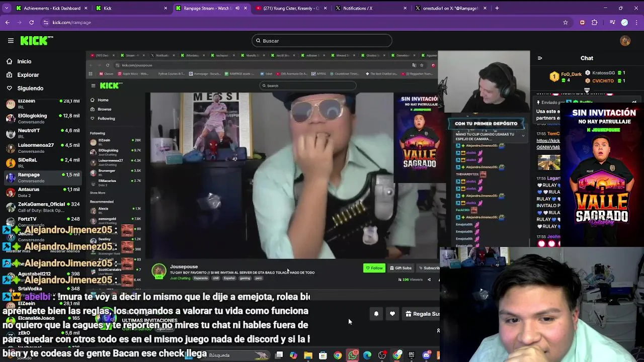644x362 pixels.
Task: Open the Kick hamburger menu
Action: click(x=11, y=41)
